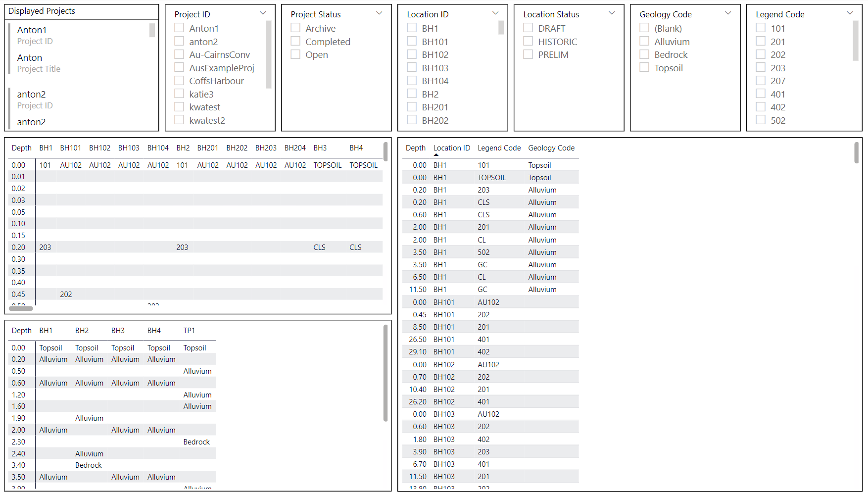Click the Displayed Projects list scrollbar
This screenshot has height=493, width=868.
coord(152,30)
